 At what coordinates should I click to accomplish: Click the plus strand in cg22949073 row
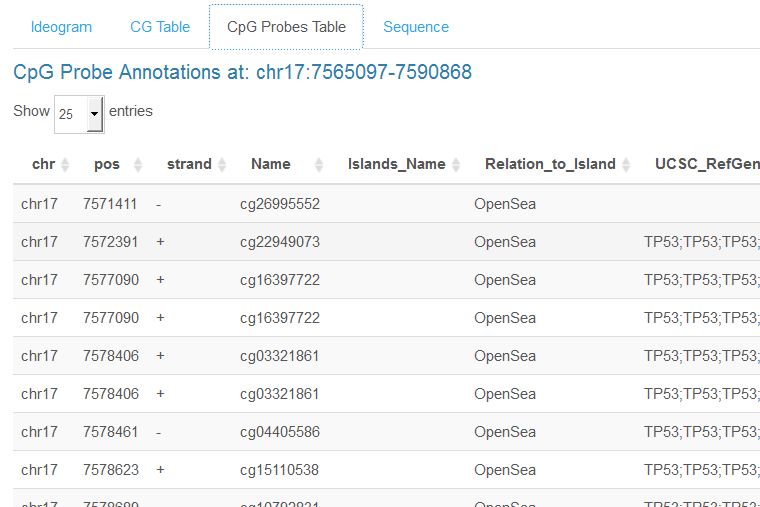(x=160, y=242)
